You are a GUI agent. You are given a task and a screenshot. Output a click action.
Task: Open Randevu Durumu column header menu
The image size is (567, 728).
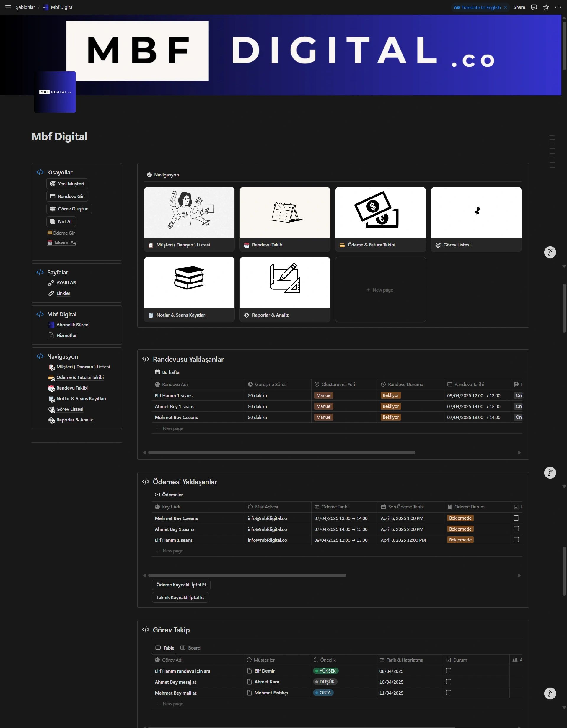click(x=405, y=384)
